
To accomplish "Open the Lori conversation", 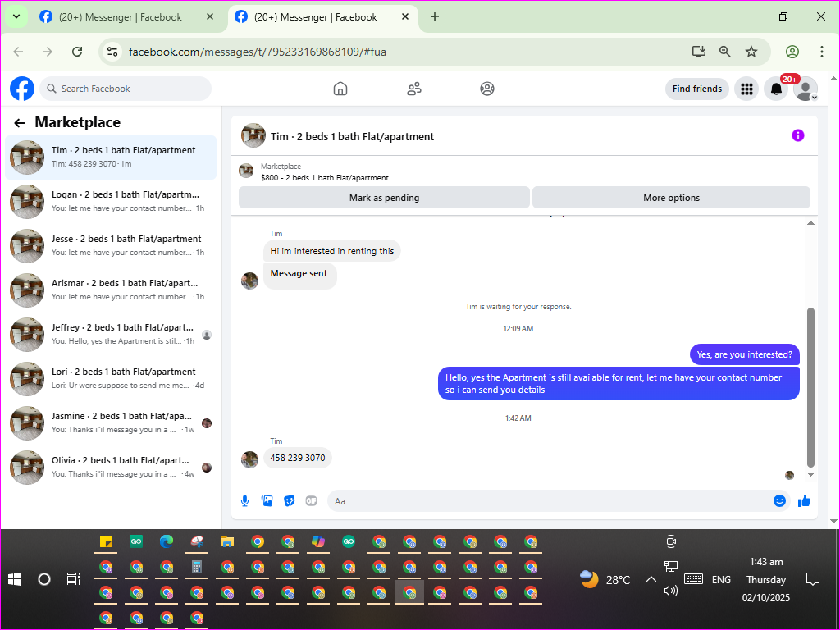I will click(x=111, y=379).
